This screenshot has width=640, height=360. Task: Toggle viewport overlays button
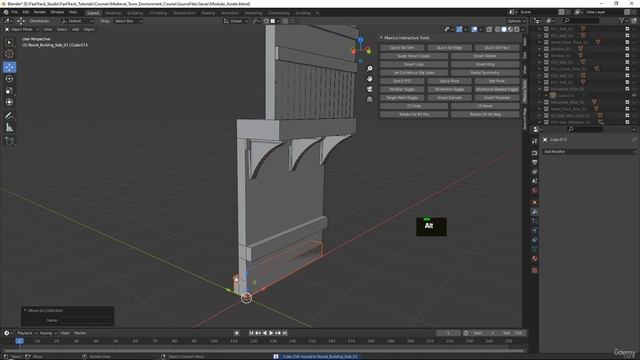(x=474, y=29)
